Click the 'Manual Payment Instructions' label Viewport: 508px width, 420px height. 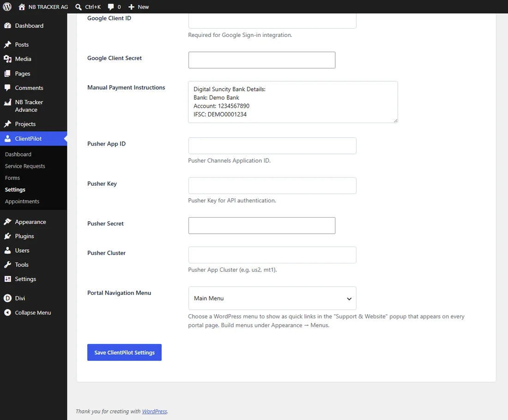pyautogui.click(x=126, y=87)
